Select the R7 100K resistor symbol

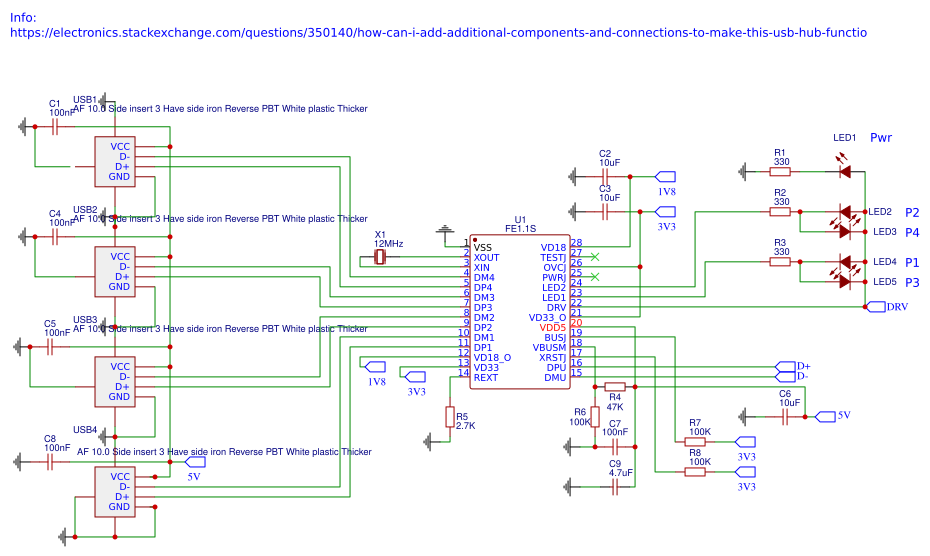tap(695, 442)
